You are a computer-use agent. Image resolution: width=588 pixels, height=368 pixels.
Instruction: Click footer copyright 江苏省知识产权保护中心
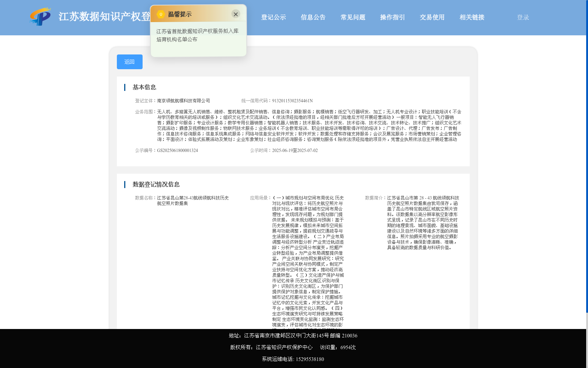tap(284, 347)
